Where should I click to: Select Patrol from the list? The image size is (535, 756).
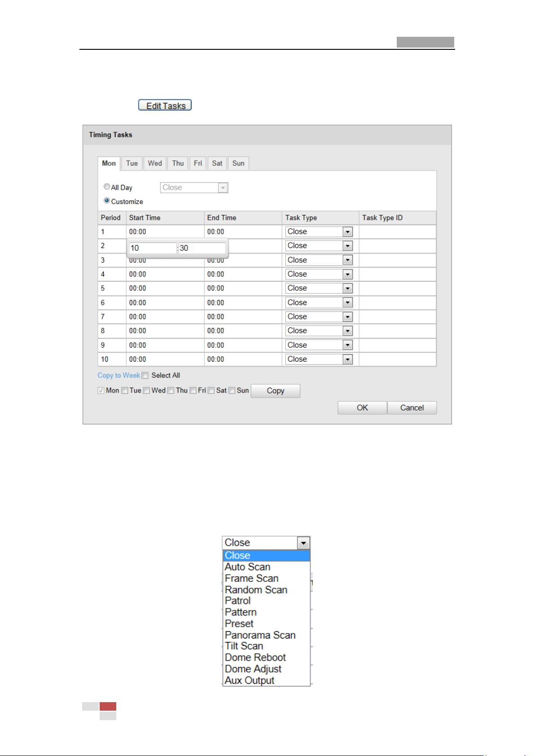tap(267, 601)
